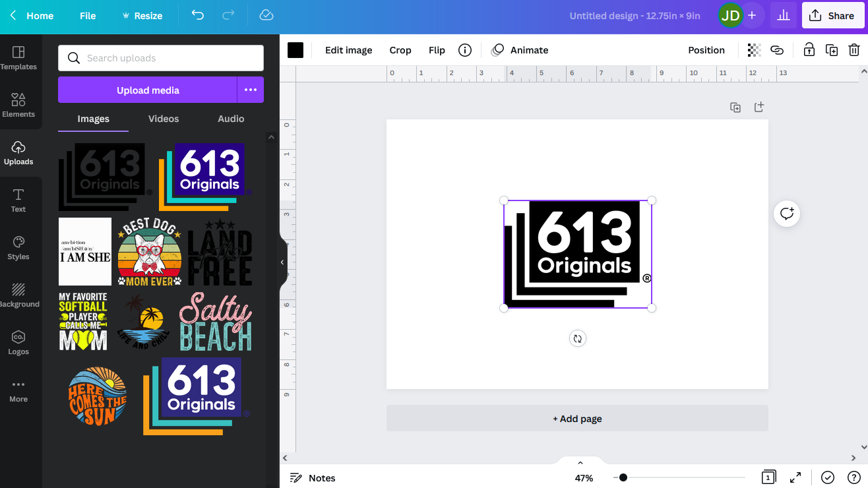This screenshot has width=868, height=488.
Task: Click the Upload media button
Action: [x=148, y=90]
